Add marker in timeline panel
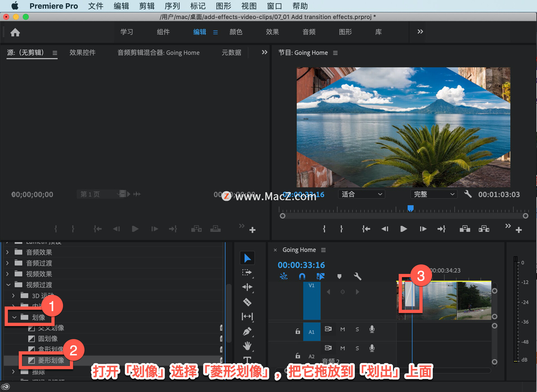537x392 pixels. [x=339, y=277]
